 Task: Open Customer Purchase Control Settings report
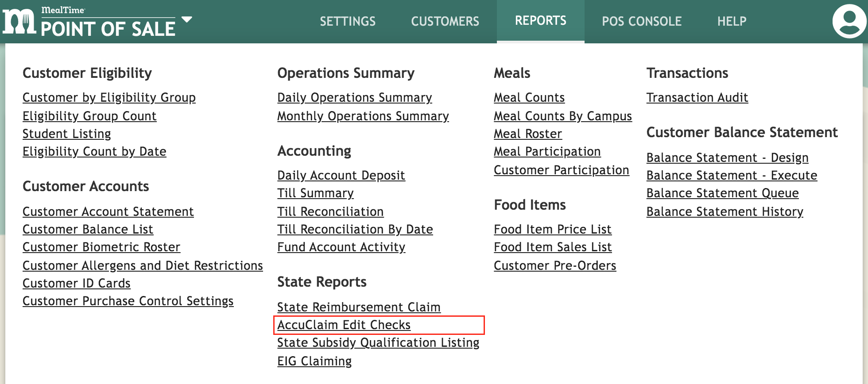click(128, 301)
